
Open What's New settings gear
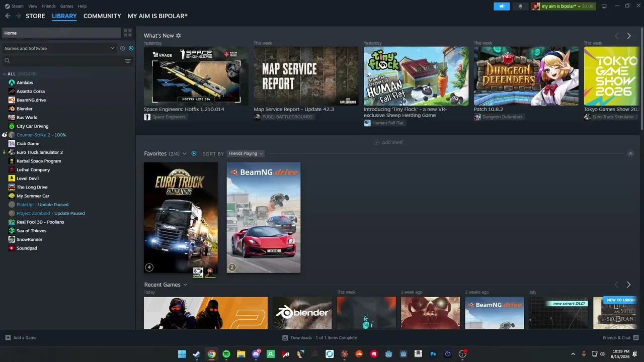tap(178, 36)
